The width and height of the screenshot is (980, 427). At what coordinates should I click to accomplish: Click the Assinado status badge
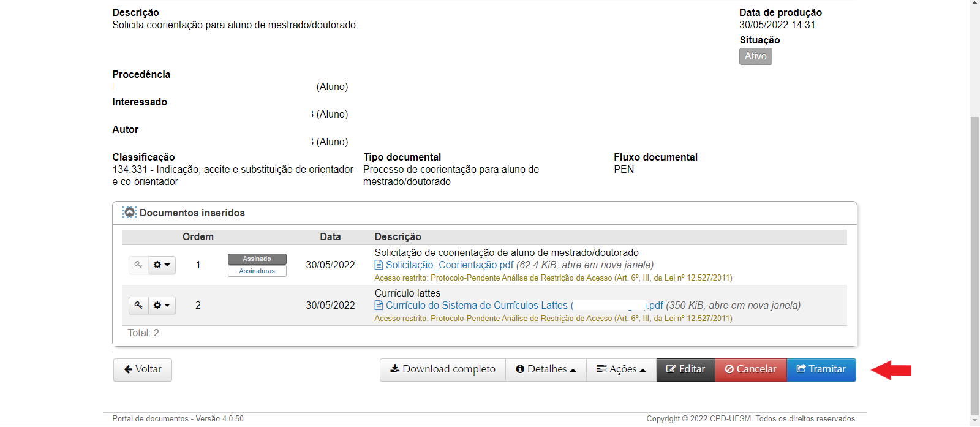(257, 259)
